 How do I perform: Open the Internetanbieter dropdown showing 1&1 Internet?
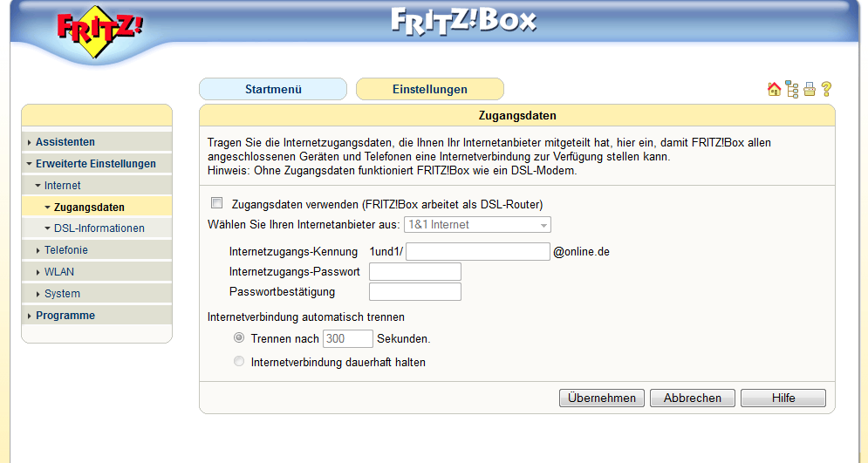[477, 225]
